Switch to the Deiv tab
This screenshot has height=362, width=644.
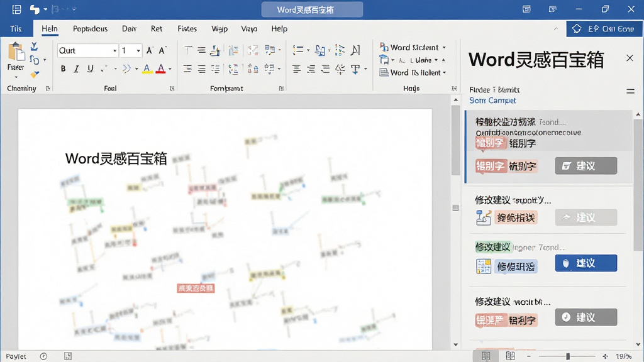click(x=129, y=29)
